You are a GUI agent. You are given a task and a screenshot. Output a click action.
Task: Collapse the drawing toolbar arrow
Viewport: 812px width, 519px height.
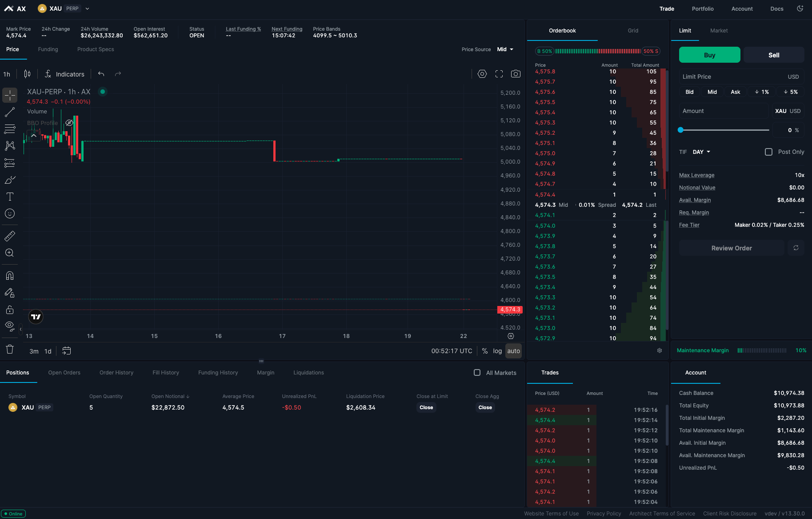20,329
